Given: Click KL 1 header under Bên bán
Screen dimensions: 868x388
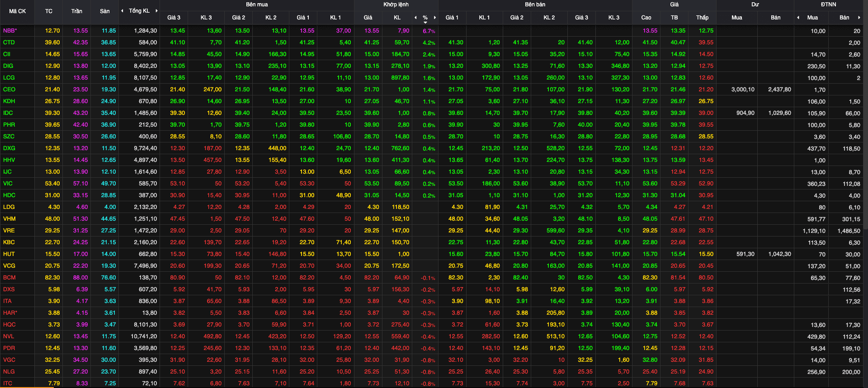Looking at the screenshot, I should [x=484, y=18].
